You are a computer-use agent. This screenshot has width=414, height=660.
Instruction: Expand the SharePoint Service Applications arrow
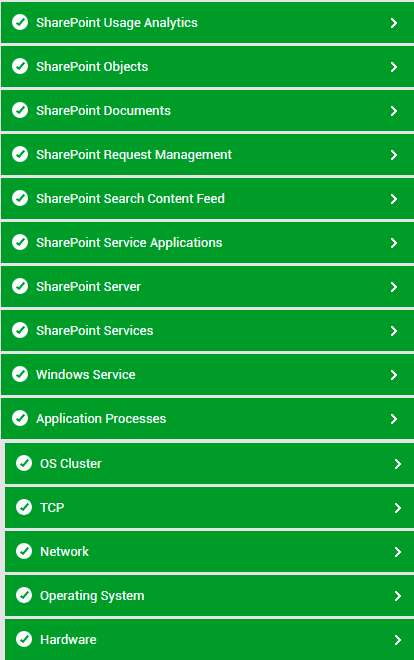394,243
